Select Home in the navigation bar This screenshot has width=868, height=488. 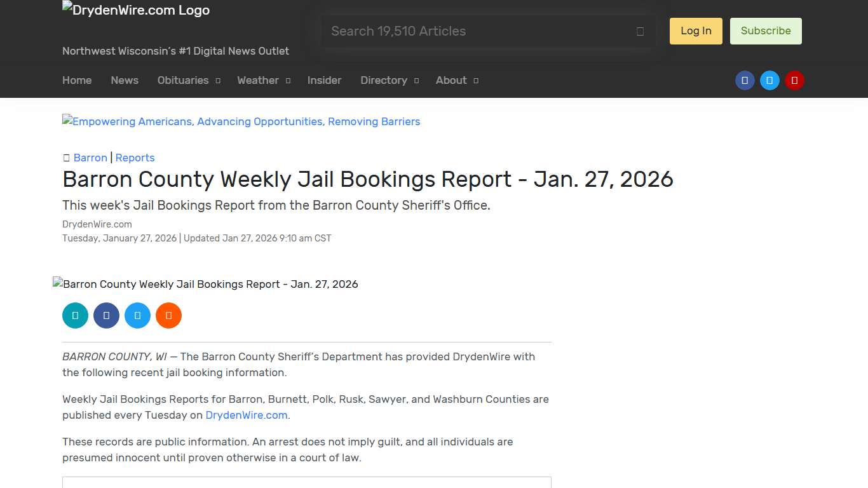click(x=77, y=80)
